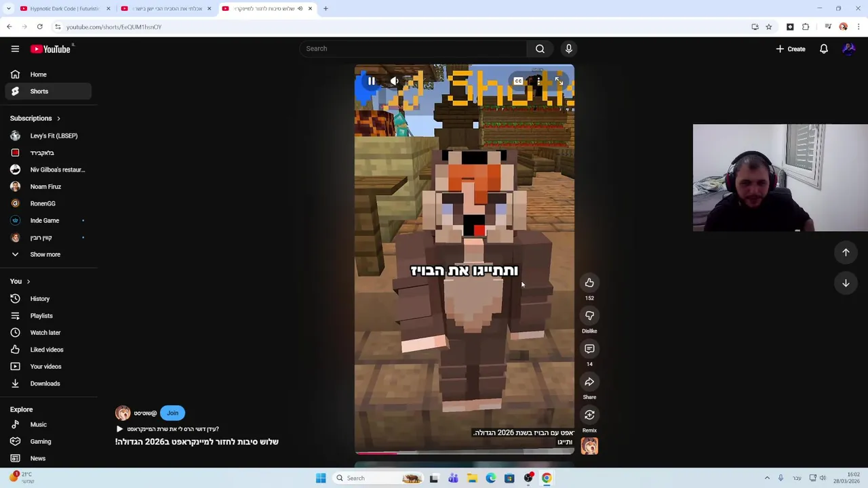Screen dimensions: 868x488
Task: Open News under Explore
Action: [x=47, y=458]
